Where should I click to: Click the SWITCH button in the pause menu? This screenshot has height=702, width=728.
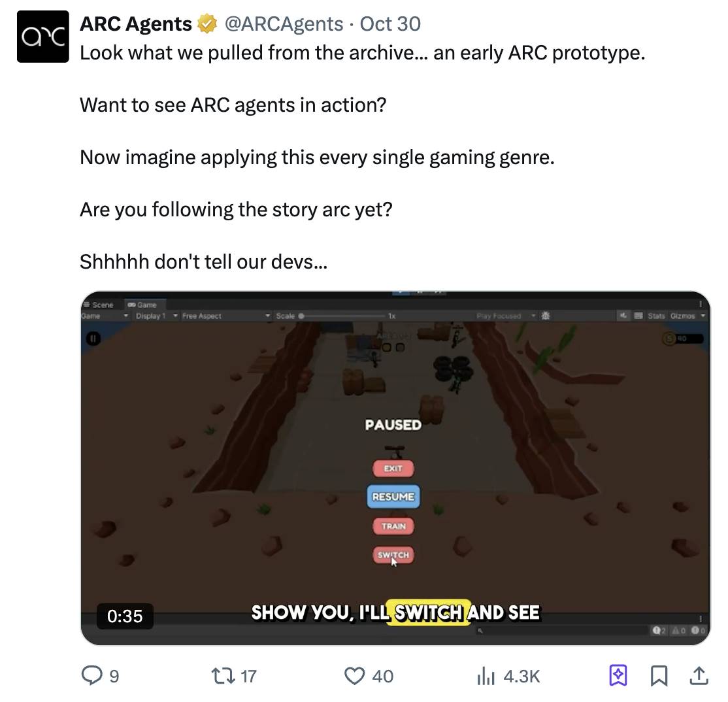(x=393, y=555)
